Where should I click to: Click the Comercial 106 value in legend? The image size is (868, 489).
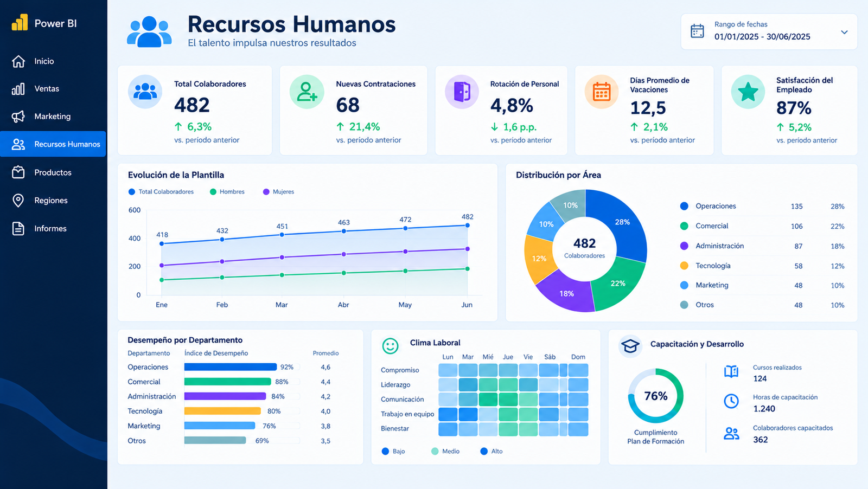[x=796, y=226]
